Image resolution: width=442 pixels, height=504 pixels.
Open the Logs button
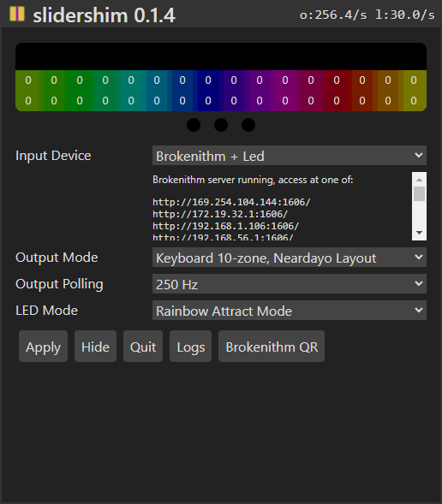pos(190,347)
